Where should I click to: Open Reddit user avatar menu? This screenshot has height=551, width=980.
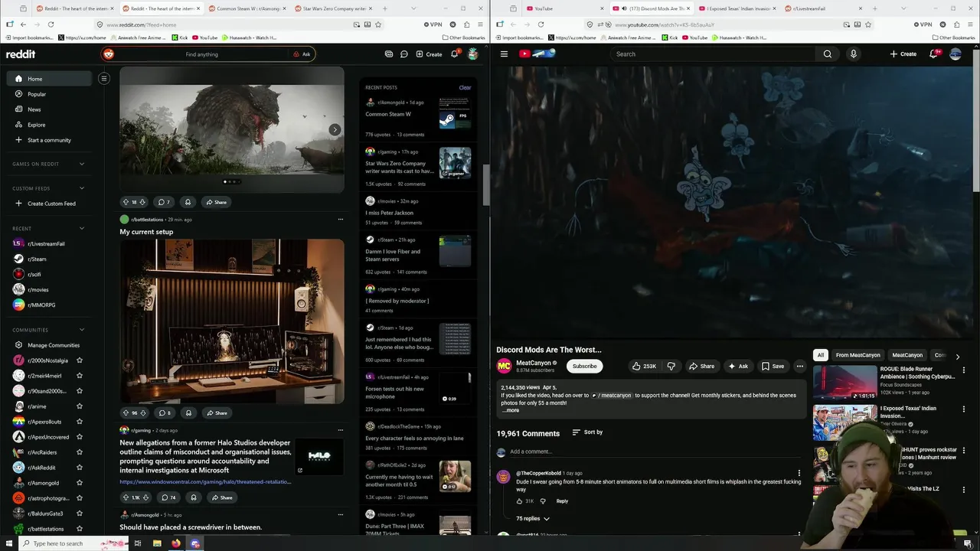coord(472,54)
